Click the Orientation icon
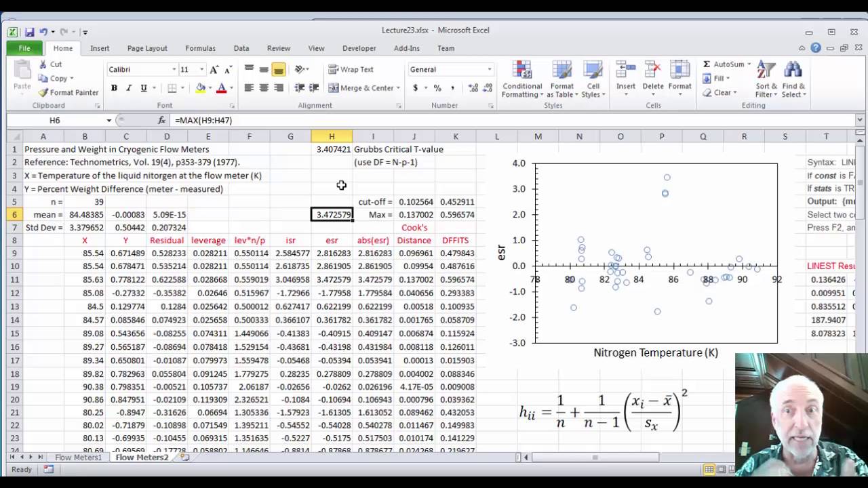868x488 pixels. (300, 69)
